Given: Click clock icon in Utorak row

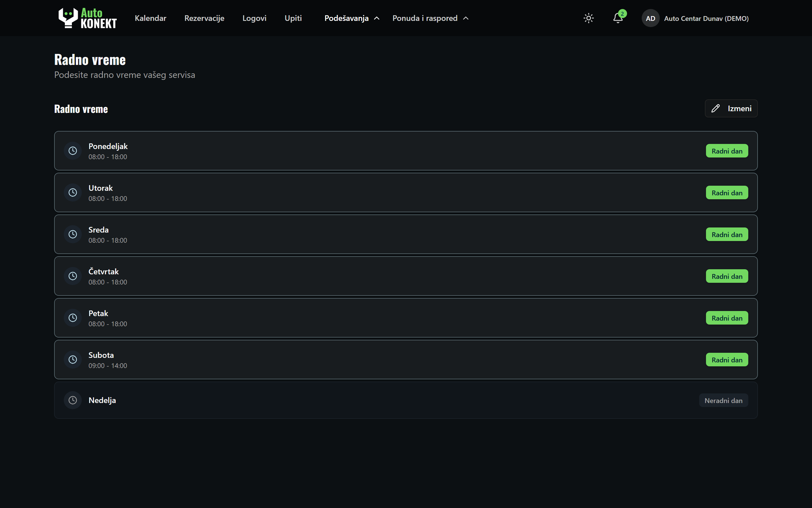Looking at the screenshot, I should pos(73,192).
